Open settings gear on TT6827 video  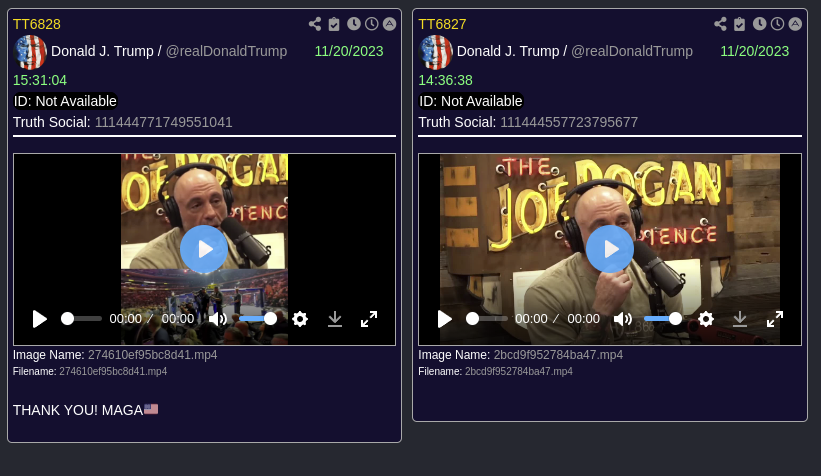(706, 319)
